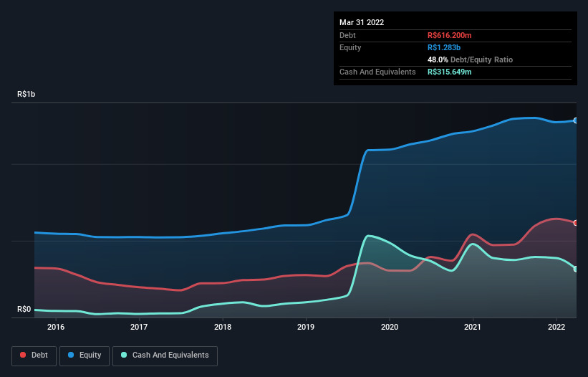Select the Debt endpoint marker on the red line
The width and height of the screenshot is (588, 377).
(576, 223)
